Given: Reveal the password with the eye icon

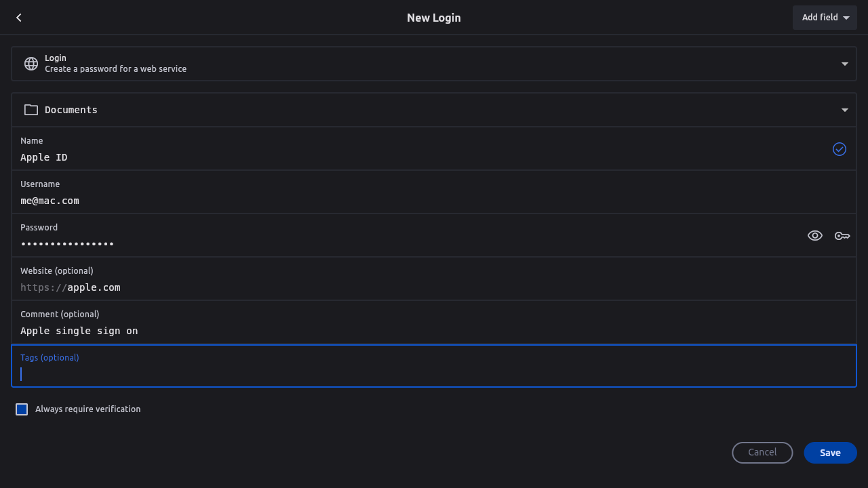Looking at the screenshot, I should 815,236.
